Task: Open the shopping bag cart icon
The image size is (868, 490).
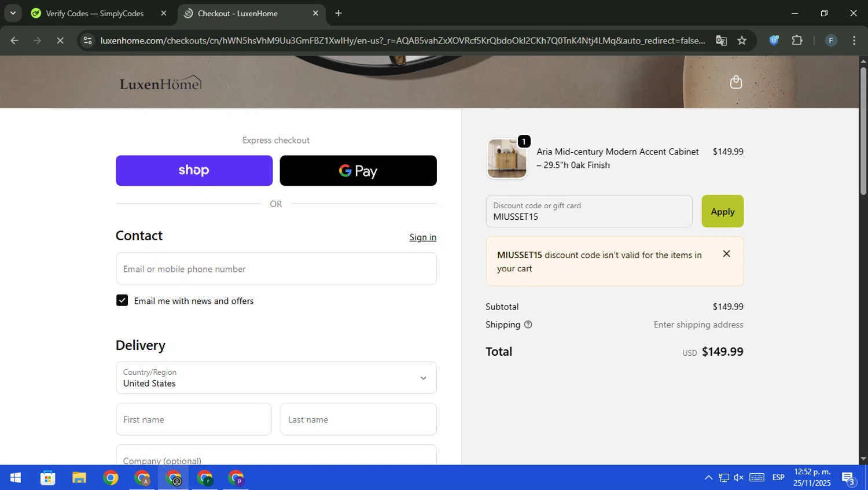Action: [736, 82]
